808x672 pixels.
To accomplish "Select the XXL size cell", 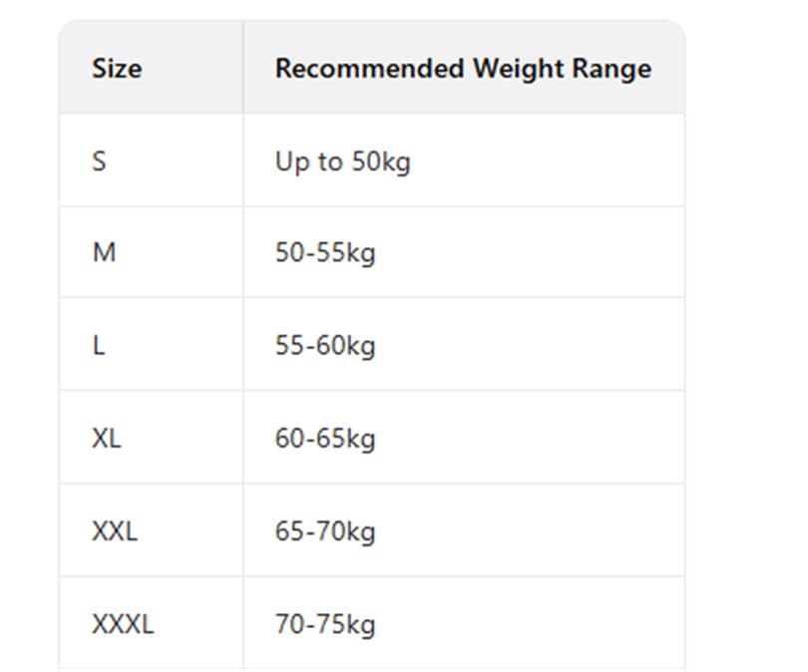I will pos(151,530).
